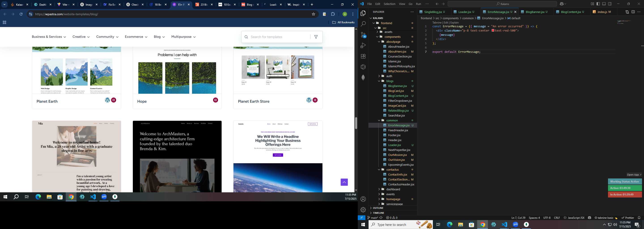Open the Selection menu in VS Code

[x=389, y=4]
